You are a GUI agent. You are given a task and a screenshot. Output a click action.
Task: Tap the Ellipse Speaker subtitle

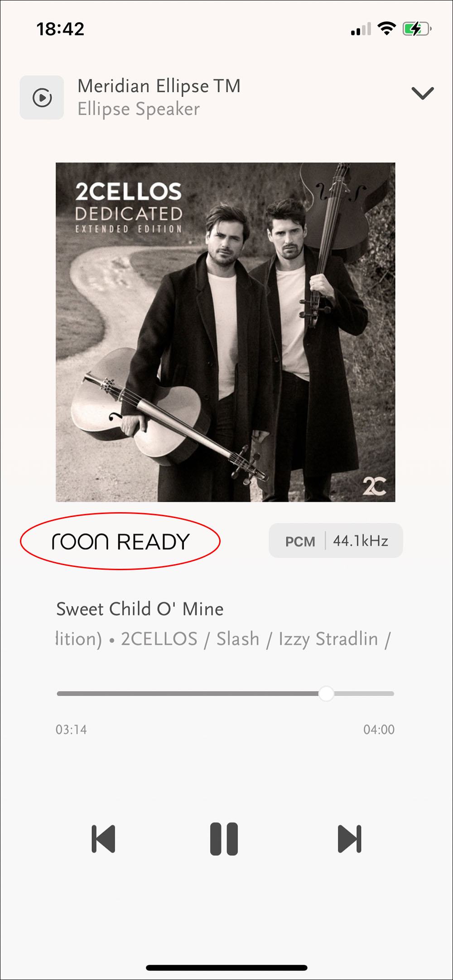(139, 109)
